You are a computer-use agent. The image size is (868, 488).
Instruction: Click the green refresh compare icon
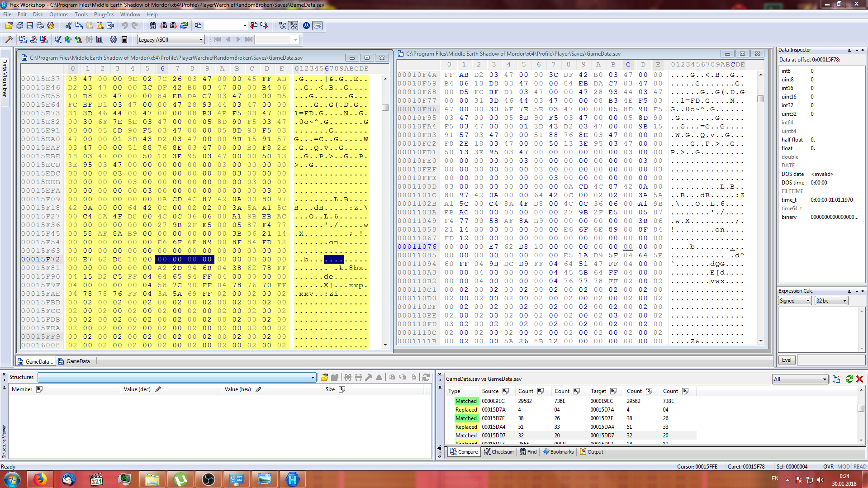[849, 379]
